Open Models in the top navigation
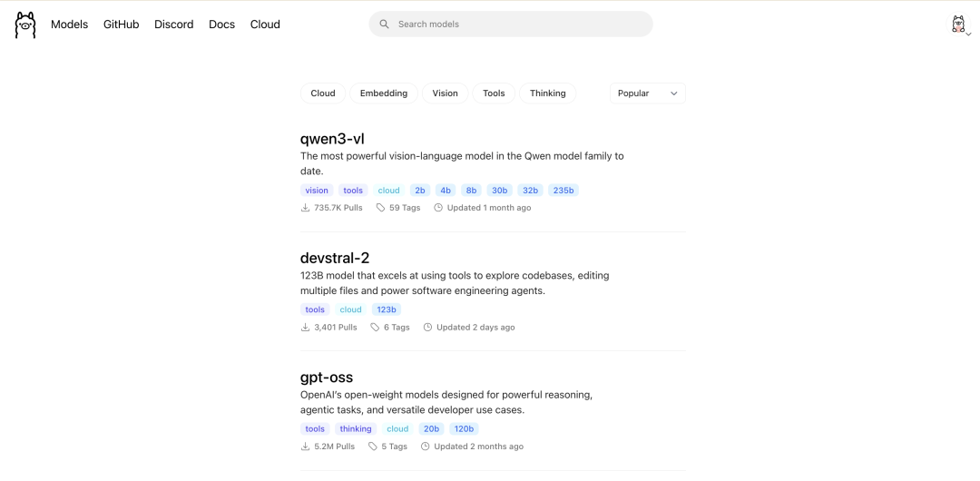The height and width of the screenshot is (481, 980). coord(69,25)
